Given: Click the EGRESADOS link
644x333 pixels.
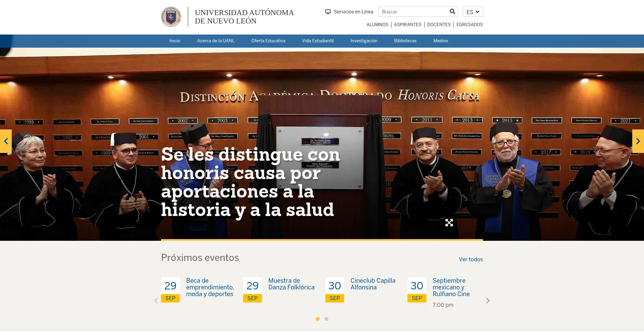Looking at the screenshot, I should 470,25.
